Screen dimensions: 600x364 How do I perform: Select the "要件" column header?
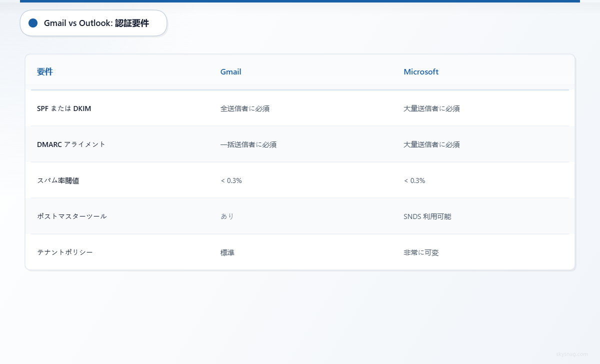click(x=45, y=72)
